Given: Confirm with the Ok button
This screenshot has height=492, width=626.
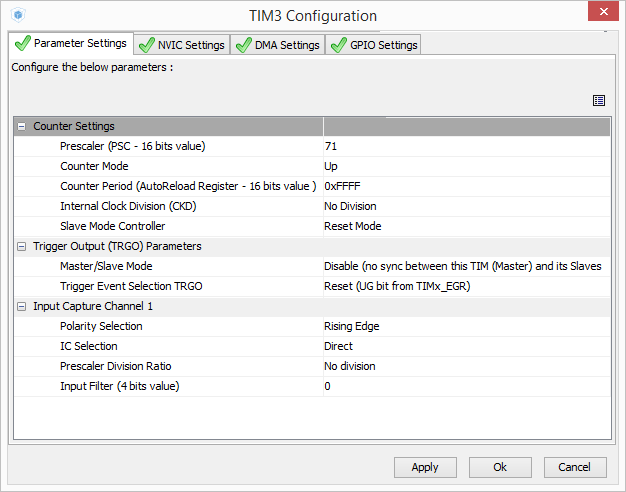Looking at the screenshot, I should (500, 467).
